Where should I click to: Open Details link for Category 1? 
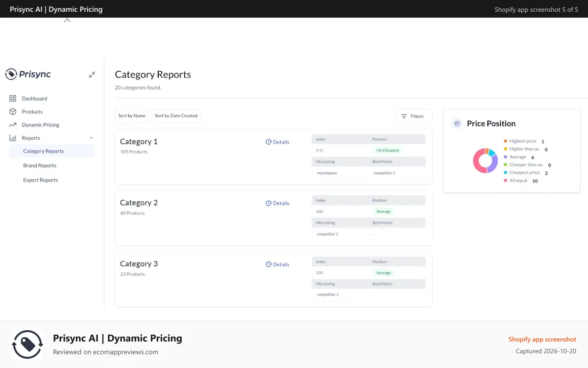(x=278, y=142)
